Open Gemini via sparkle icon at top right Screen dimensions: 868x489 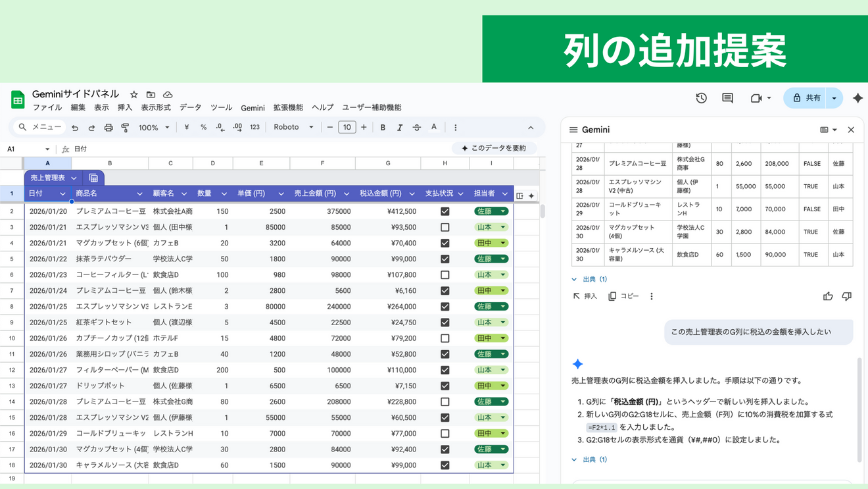coord(857,98)
